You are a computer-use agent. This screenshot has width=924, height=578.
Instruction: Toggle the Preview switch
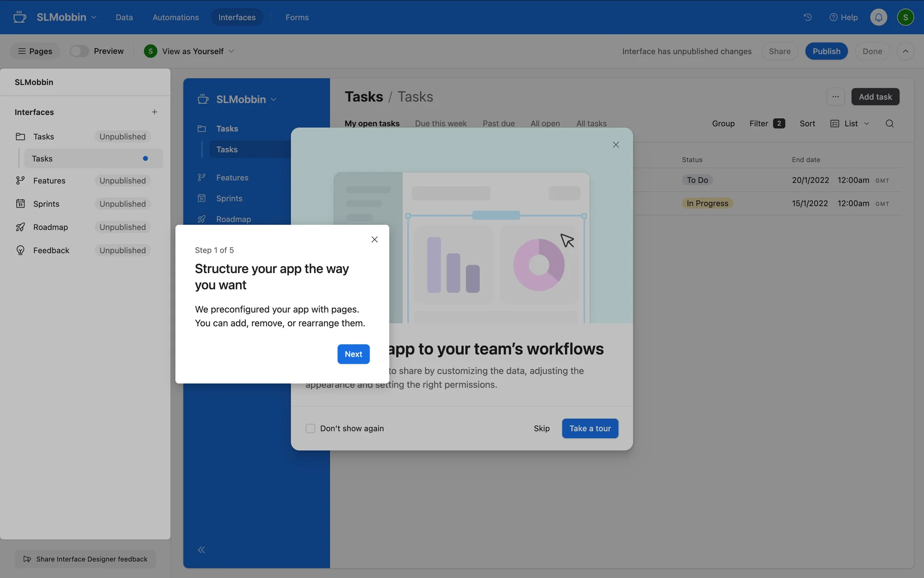click(79, 51)
